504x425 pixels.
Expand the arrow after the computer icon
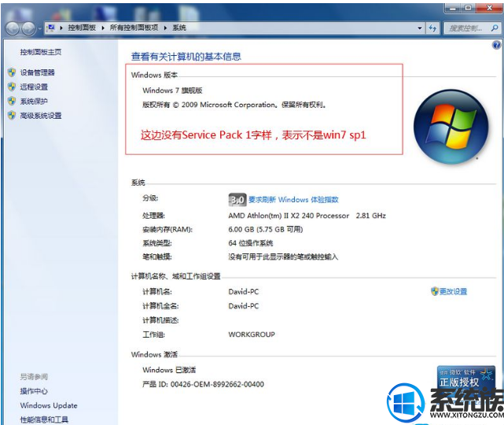click(61, 28)
